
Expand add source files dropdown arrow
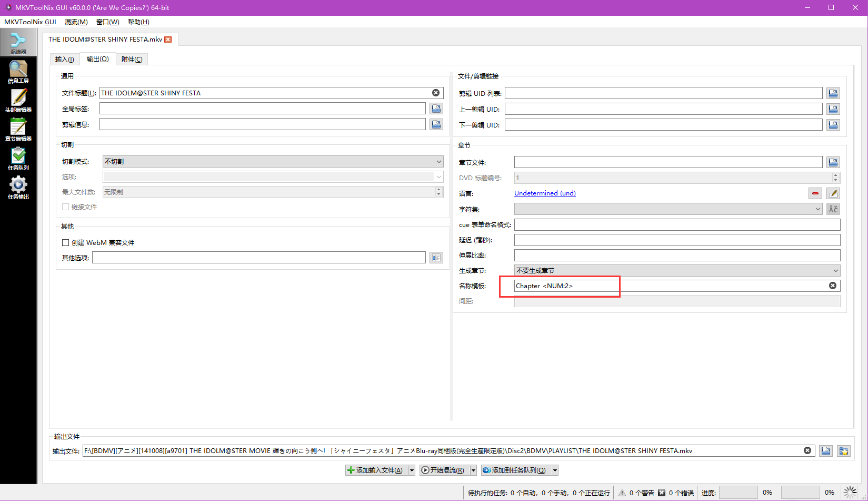pyautogui.click(x=412, y=470)
